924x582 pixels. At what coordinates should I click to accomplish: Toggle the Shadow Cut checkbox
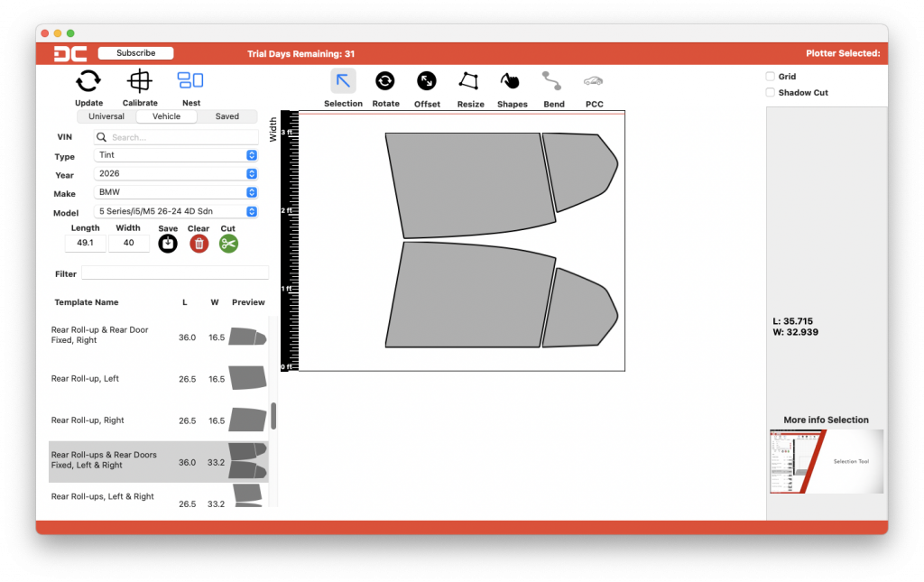coord(771,92)
